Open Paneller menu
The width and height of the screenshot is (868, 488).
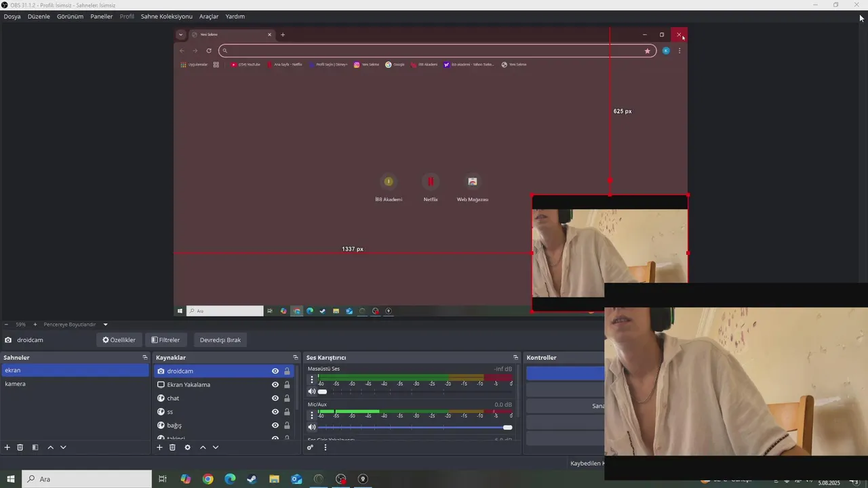pyautogui.click(x=102, y=16)
